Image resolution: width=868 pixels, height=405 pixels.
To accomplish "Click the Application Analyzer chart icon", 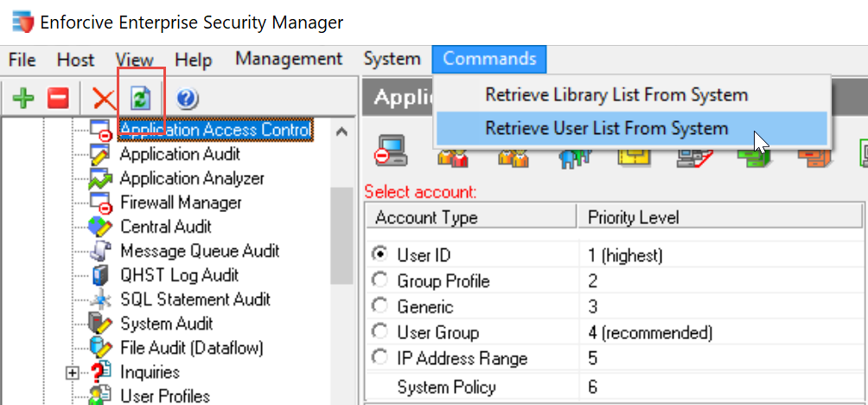I will pos(101,179).
